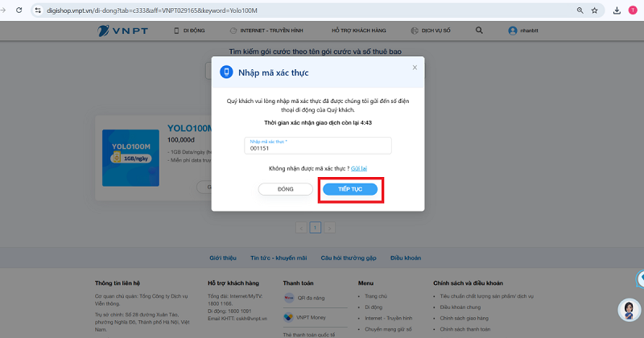
Task: Open the browser downloads icon
Action: (617, 10)
